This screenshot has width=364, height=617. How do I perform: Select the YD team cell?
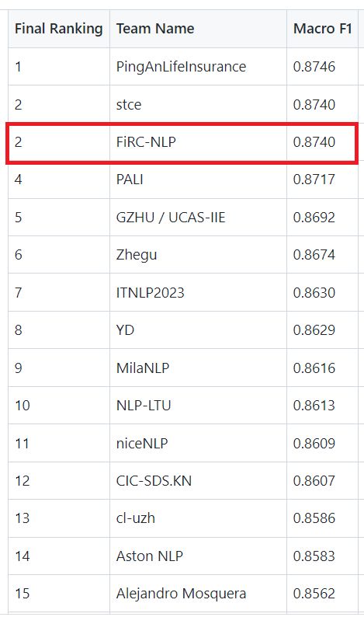[x=198, y=329]
